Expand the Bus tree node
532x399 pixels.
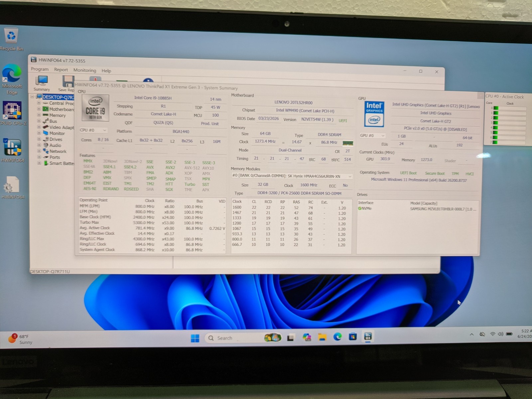coord(39,121)
